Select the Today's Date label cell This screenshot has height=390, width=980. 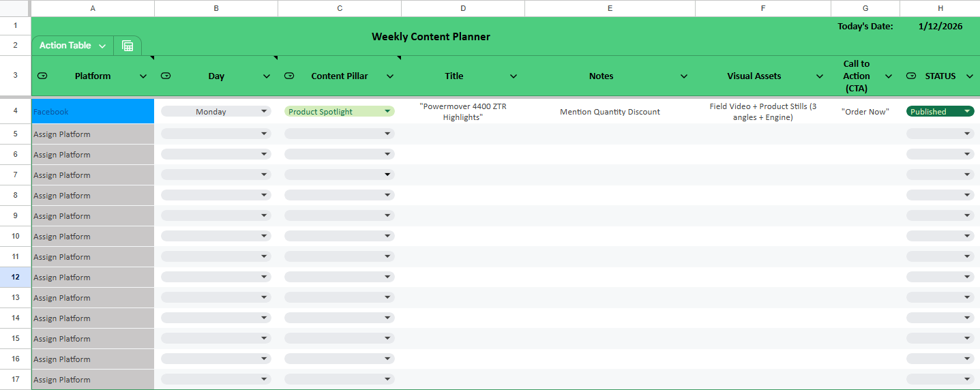point(865,26)
